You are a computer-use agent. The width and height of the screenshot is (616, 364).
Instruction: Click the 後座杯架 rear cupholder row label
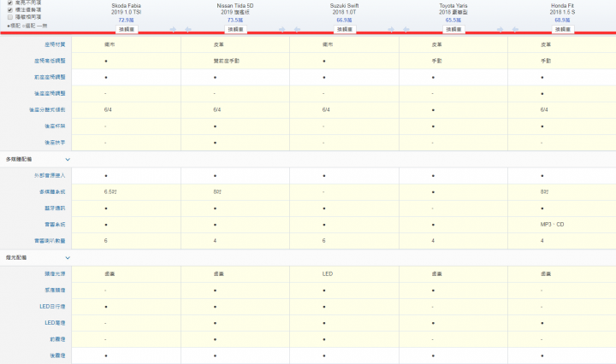(55, 126)
